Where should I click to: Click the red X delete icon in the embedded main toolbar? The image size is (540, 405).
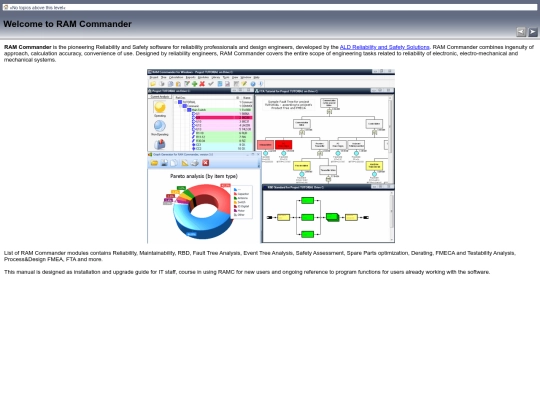coord(202,84)
